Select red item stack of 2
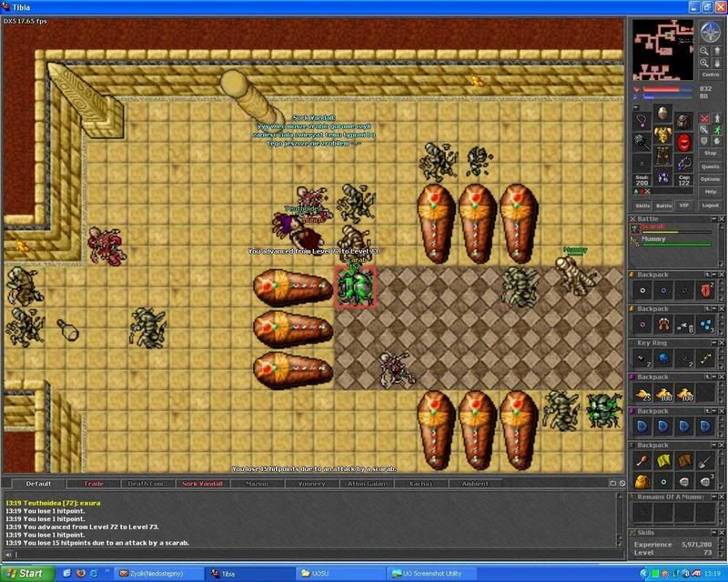Screen dimensions: 728x582 tap(706, 290)
